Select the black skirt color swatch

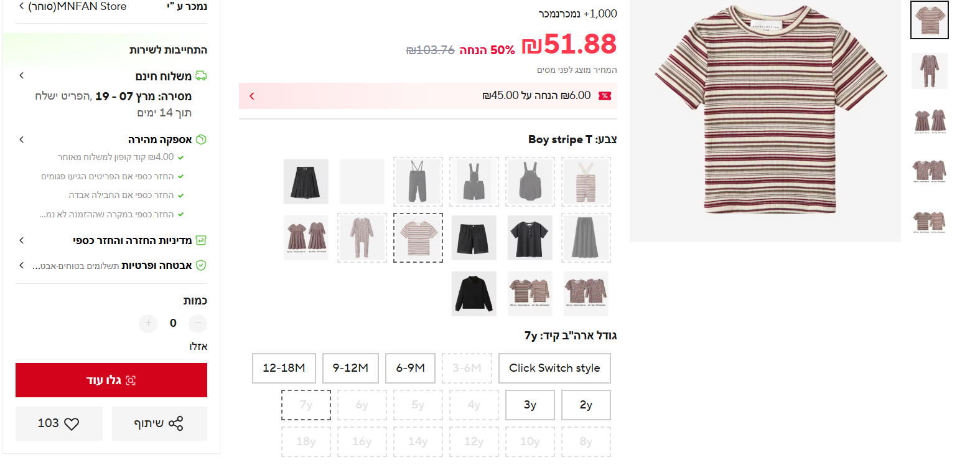click(306, 182)
